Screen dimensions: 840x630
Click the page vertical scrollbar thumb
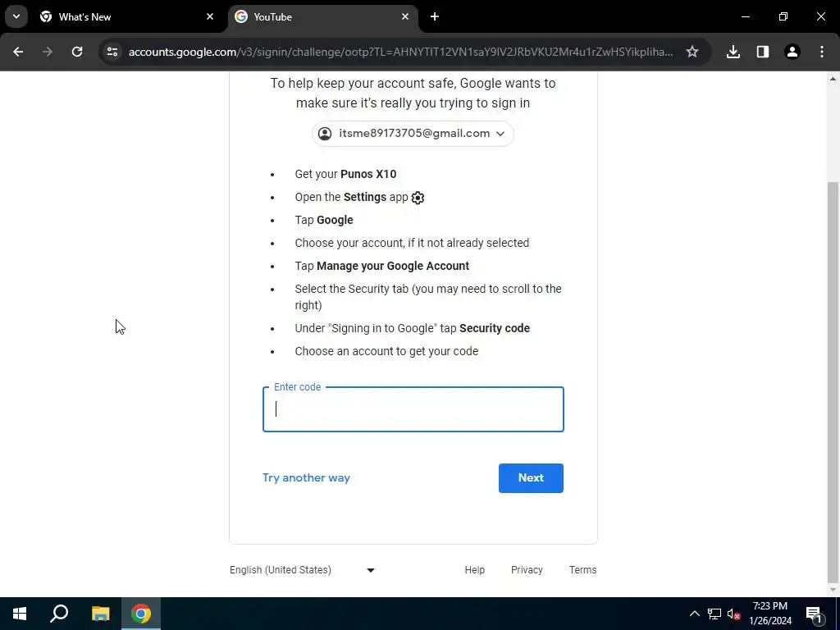click(833, 381)
